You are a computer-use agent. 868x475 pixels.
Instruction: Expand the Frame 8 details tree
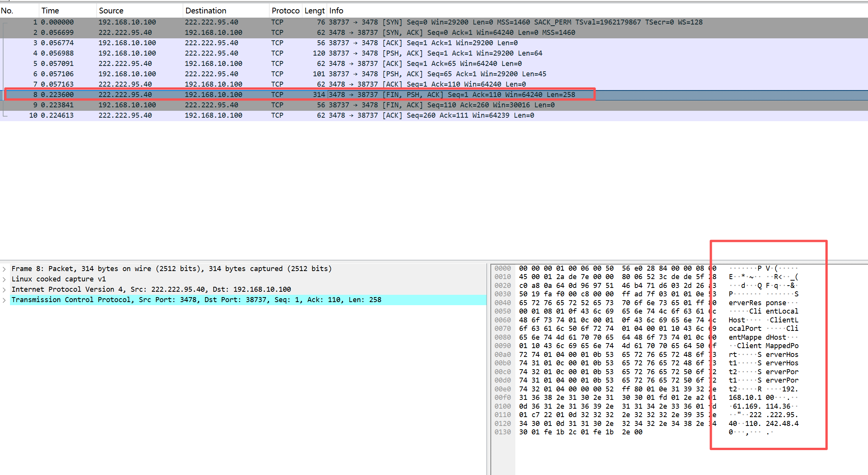(x=4, y=269)
